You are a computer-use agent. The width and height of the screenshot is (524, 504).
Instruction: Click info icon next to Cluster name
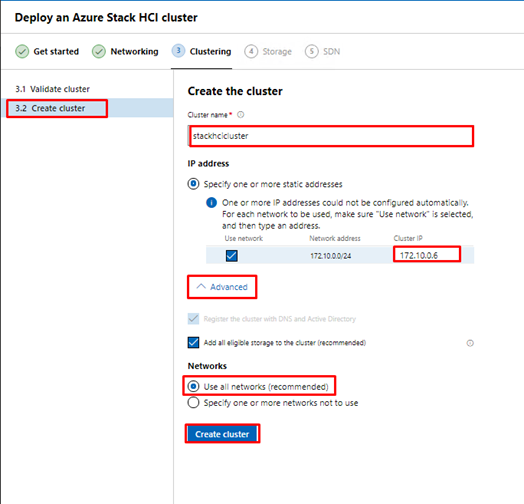click(241, 115)
